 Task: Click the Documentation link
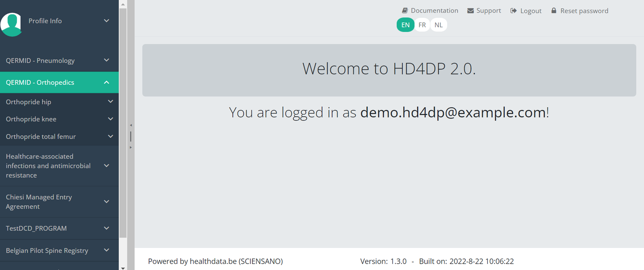[x=434, y=11]
